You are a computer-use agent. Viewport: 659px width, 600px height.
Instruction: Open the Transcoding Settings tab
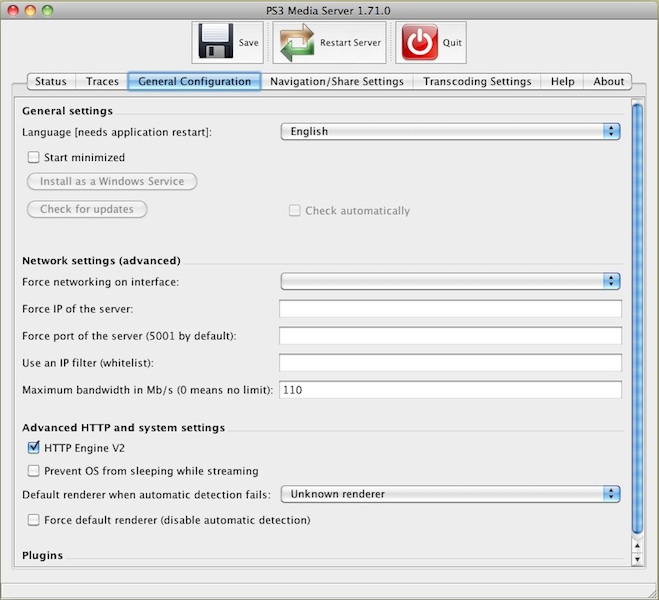point(477,81)
